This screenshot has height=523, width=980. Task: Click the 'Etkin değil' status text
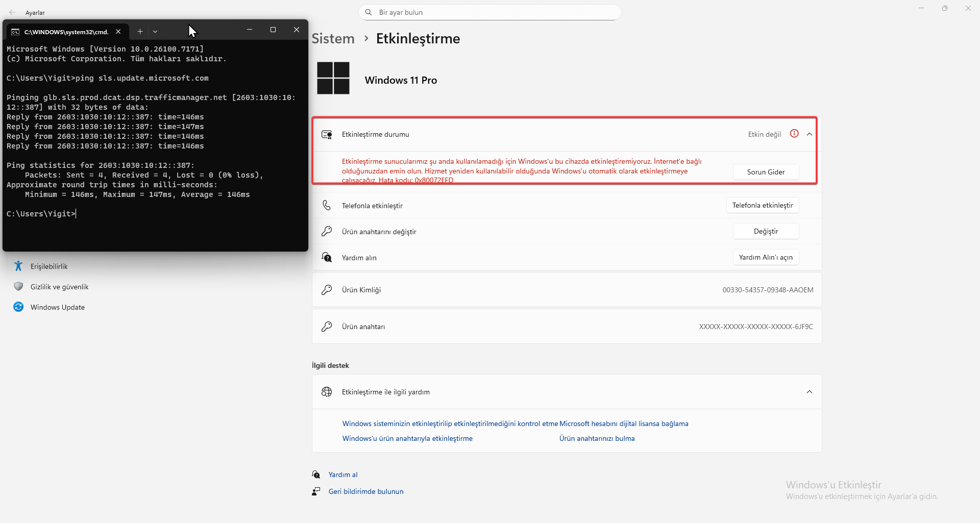[765, 134]
